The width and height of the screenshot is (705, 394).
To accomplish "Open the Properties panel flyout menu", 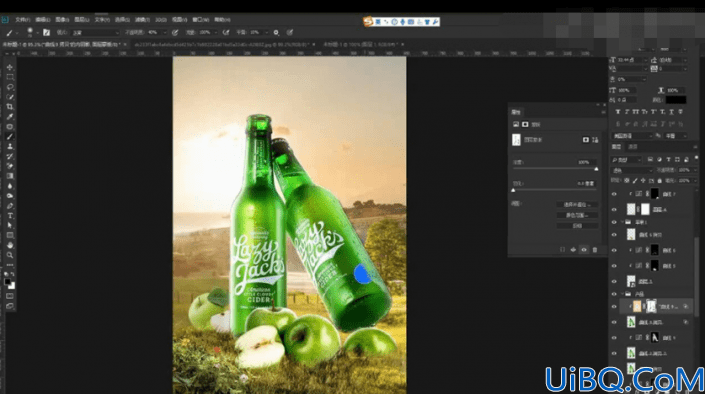I will 603,112.
